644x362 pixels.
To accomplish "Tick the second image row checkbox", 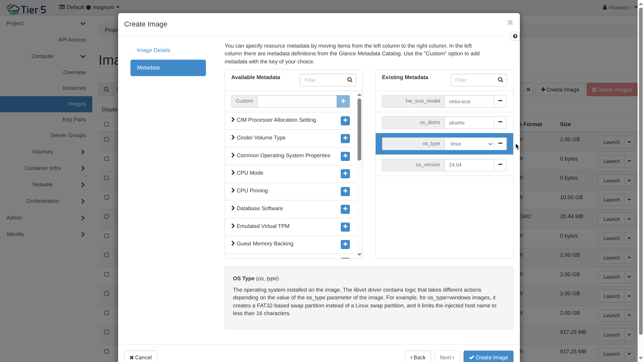I will coord(107,159).
